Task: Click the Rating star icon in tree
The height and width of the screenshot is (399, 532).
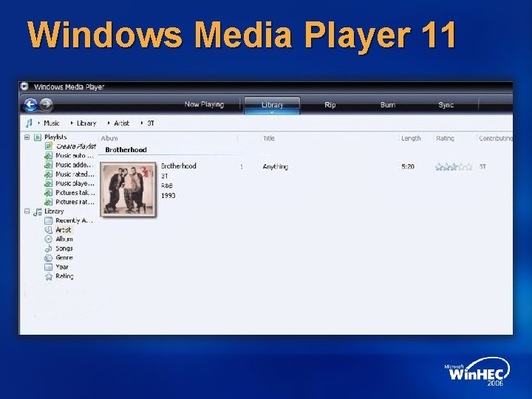Action: click(49, 276)
